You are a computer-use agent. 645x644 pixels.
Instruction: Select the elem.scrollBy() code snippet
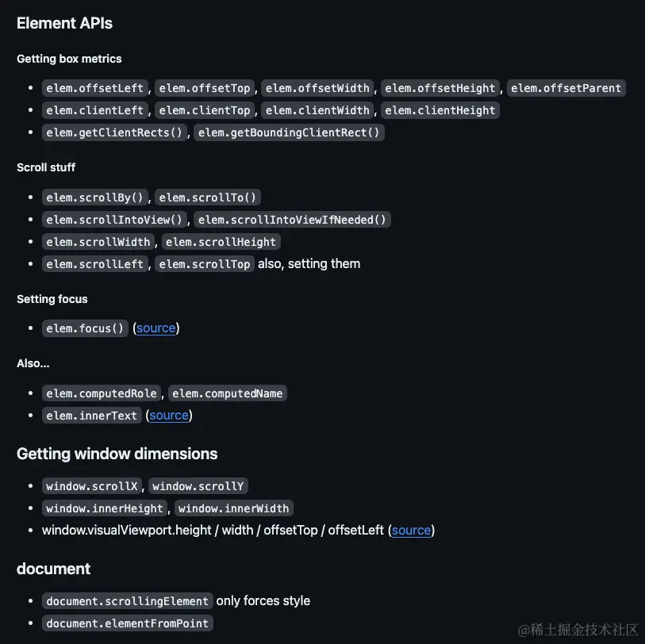[95, 197]
